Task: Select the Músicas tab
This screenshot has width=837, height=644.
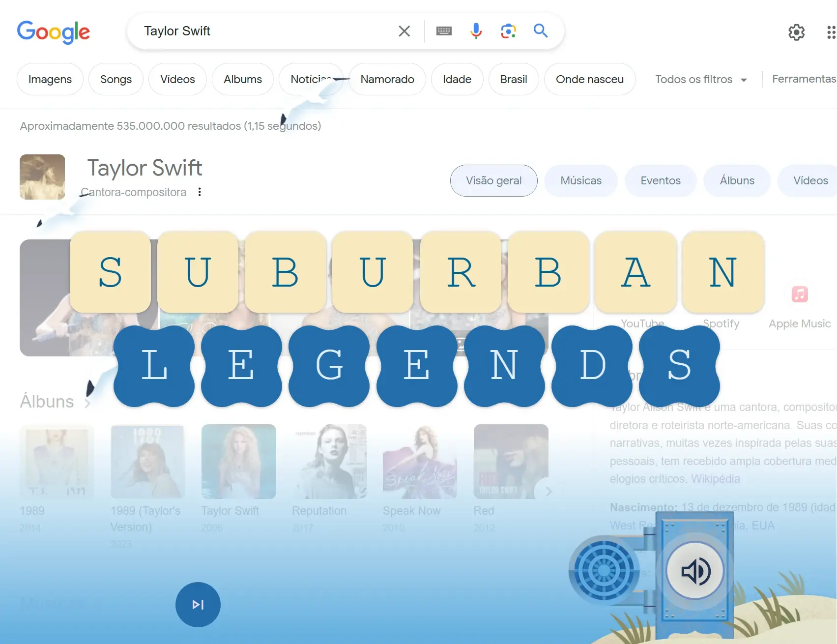Action: click(x=581, y=180)
